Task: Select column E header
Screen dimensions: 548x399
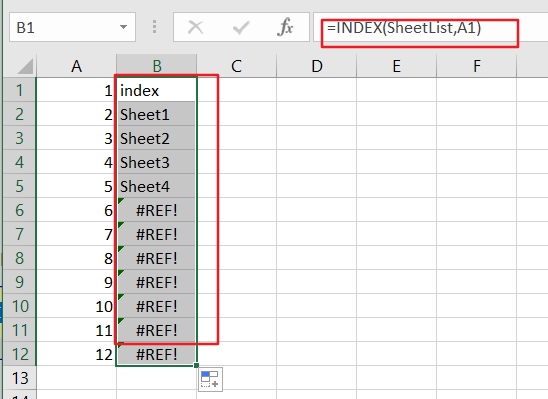Action: 396,66
